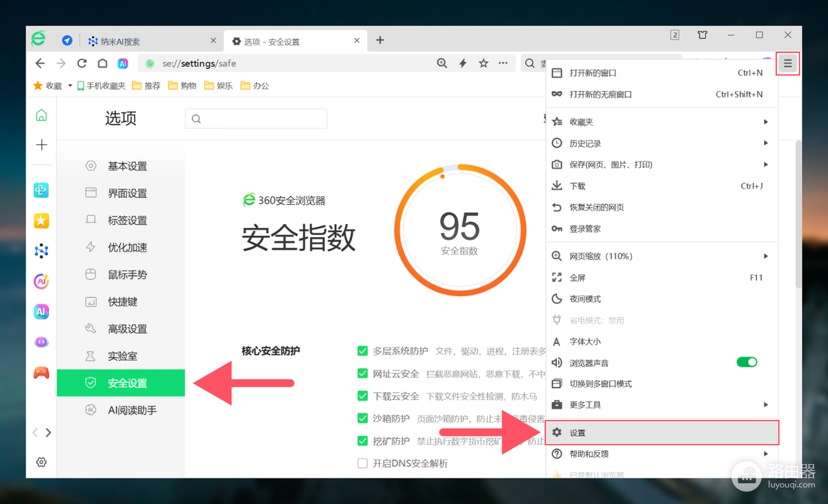Screen dimensions: 828x504
Task: Open the three-dot address bar menu
Action: click(504, 63)
